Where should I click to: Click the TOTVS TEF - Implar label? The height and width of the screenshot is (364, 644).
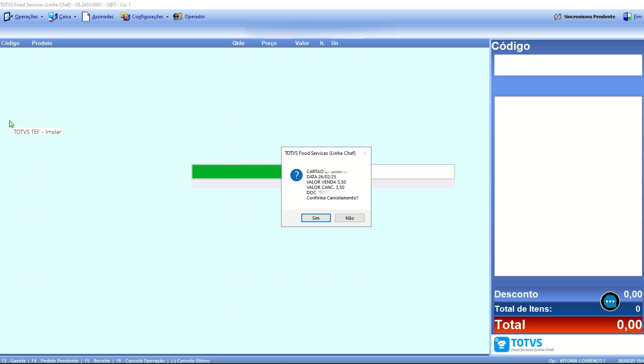pos(37,132)
